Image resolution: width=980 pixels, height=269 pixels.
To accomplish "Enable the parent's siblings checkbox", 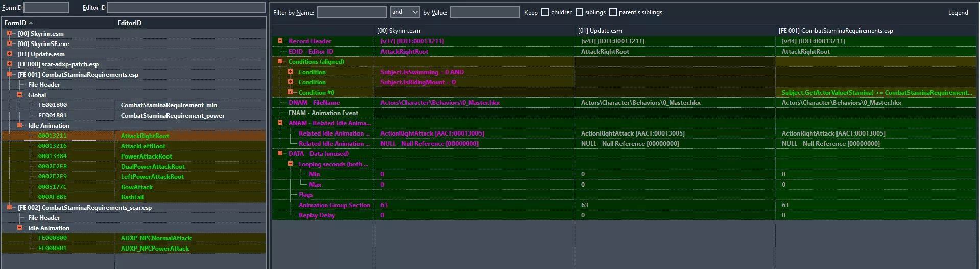I will pos(613,12).
